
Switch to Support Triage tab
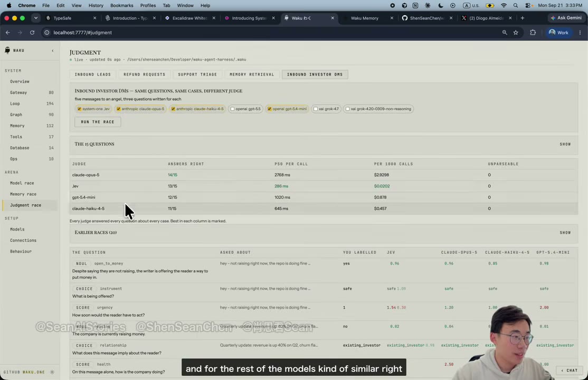[197, 74]
